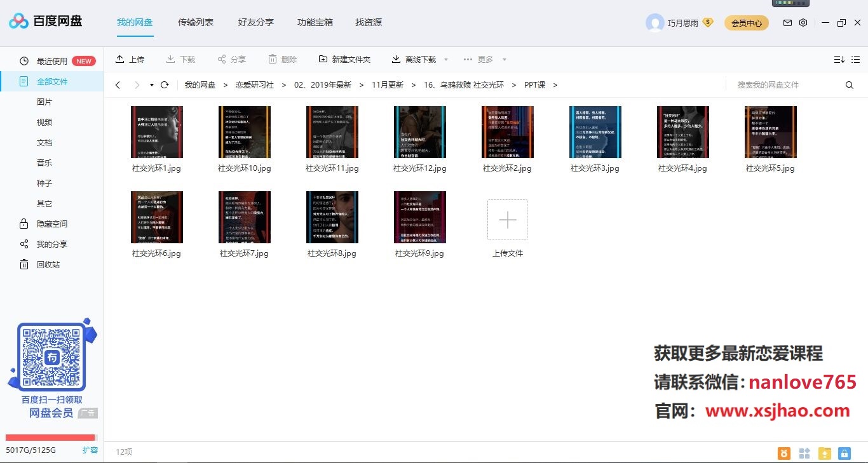Select thumbnail 社交光环3.jpg
The height and width of the screenshot is (463, 868).
coord(595,132)
